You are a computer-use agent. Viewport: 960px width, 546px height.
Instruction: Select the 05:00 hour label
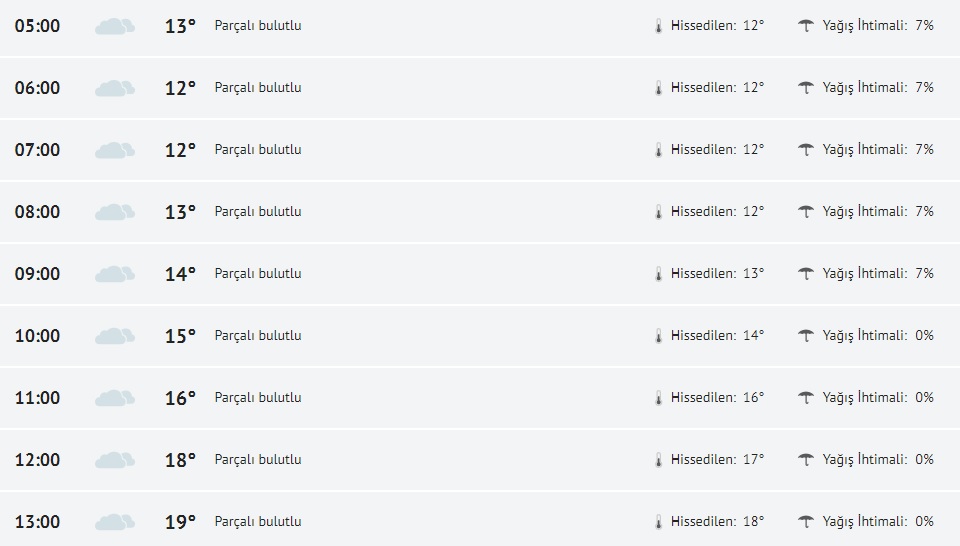pos(37,26)
